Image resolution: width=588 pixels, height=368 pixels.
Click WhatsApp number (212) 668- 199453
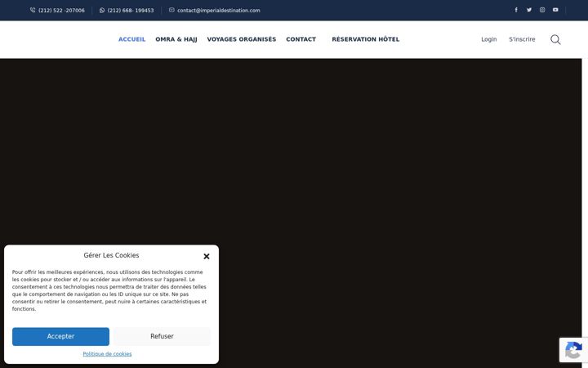tap(131, 11)
